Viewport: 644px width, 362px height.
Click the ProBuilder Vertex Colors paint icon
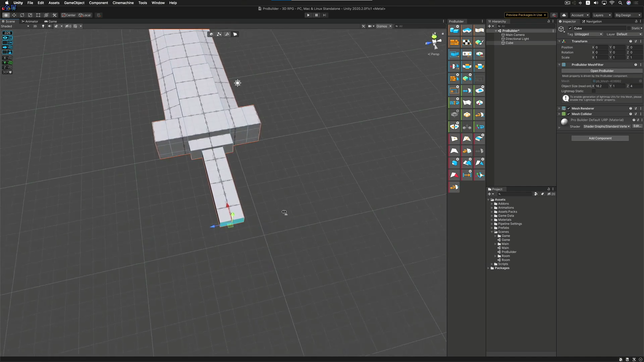479,42
